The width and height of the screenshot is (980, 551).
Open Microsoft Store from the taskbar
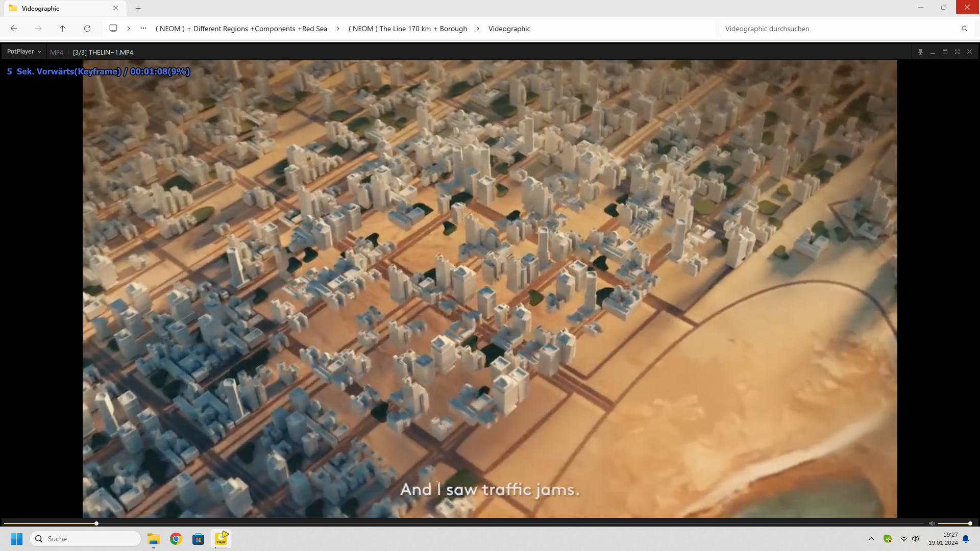199,539
